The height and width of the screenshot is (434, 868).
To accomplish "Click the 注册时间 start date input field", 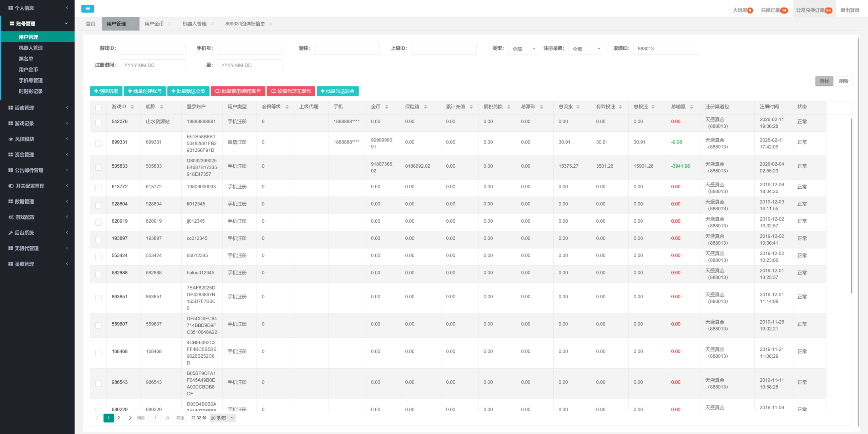I will [x=153, y=65].
